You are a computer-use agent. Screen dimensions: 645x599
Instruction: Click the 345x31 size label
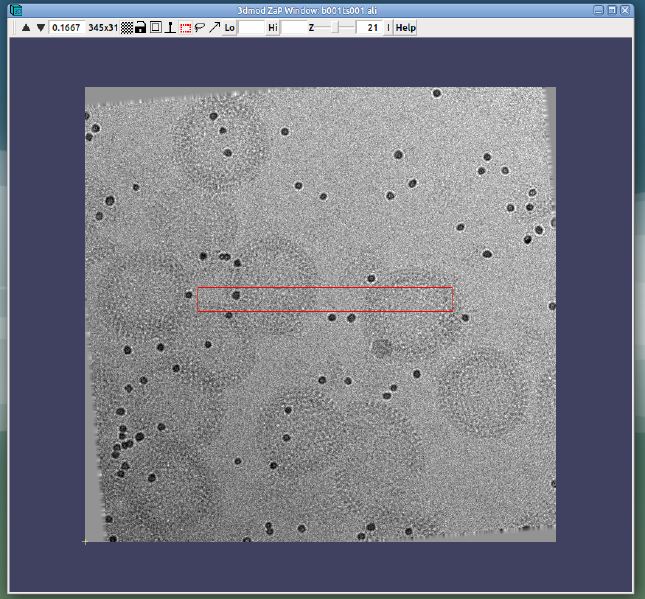(103, 28)
